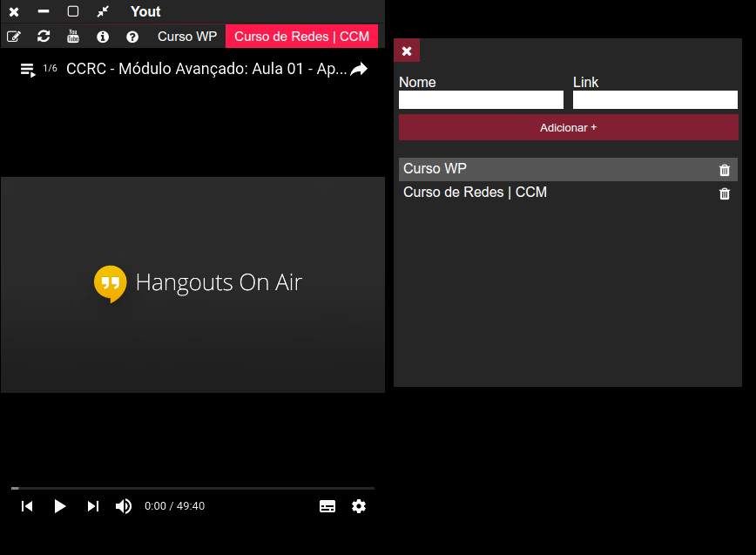Play the video
Viewport: 756px width, 555px height.
pos(60,506)
